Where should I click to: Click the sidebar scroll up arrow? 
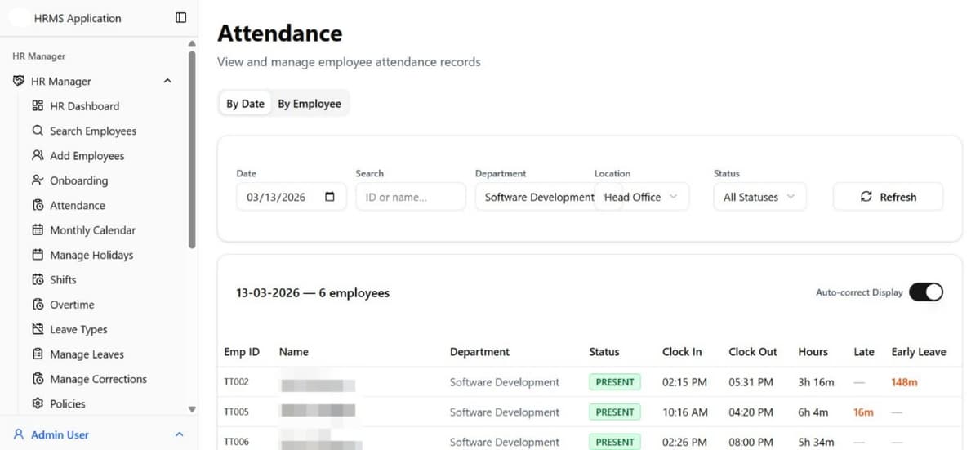click(192, 43)
